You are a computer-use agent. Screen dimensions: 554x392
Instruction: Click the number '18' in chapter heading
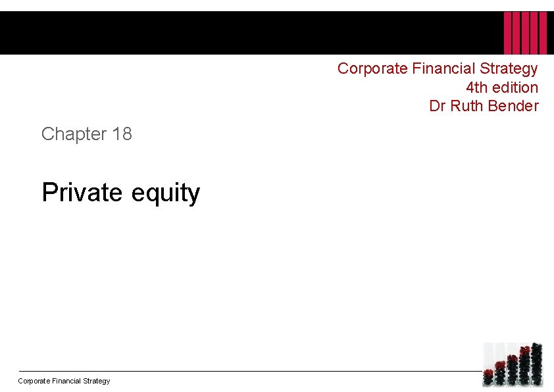(122, 134)
